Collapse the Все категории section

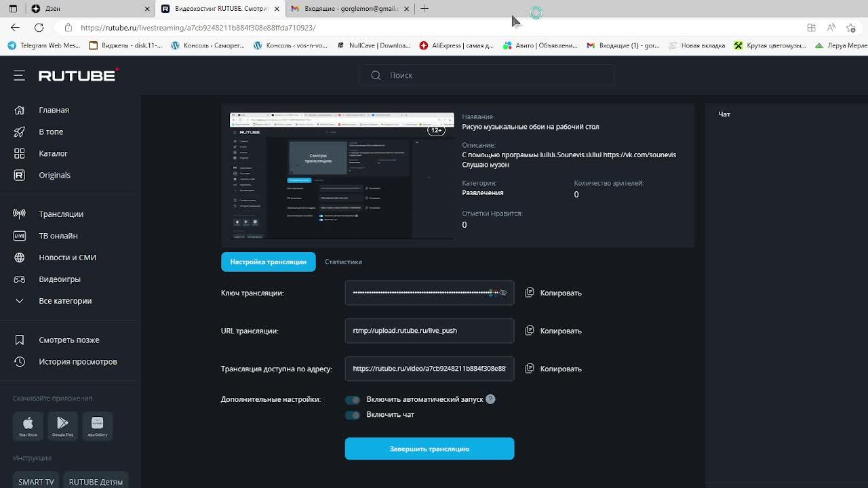[x=20, y=300]
